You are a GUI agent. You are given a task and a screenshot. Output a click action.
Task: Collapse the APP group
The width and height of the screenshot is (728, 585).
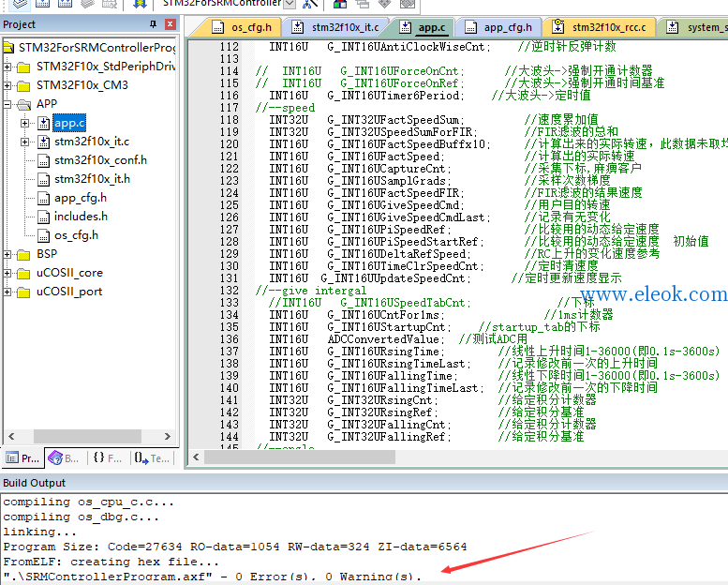(7, 104)
